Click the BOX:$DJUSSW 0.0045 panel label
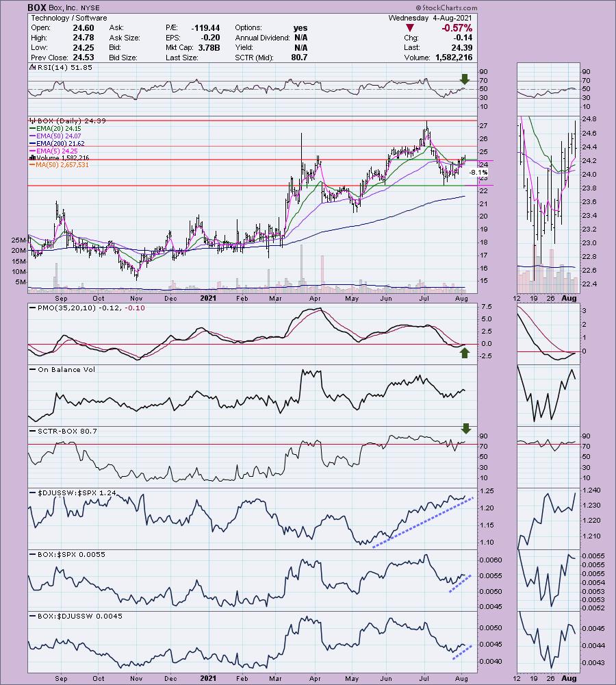The width and height of the screenshot is (616, 685). [80, 616]
